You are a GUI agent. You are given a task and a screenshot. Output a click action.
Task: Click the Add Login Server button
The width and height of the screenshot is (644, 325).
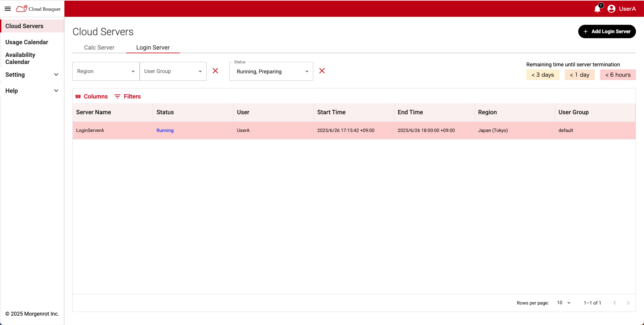coord(607,31)
